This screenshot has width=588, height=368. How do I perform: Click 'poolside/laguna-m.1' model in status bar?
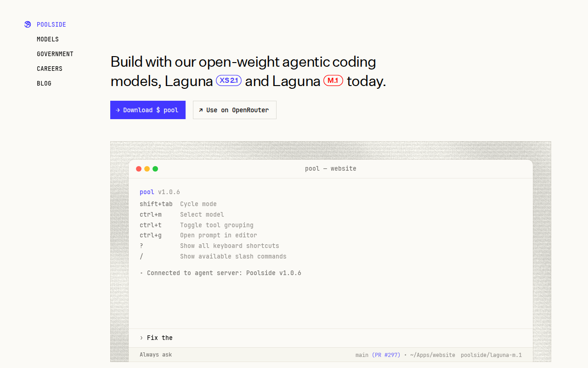click(x=491, y=355)
